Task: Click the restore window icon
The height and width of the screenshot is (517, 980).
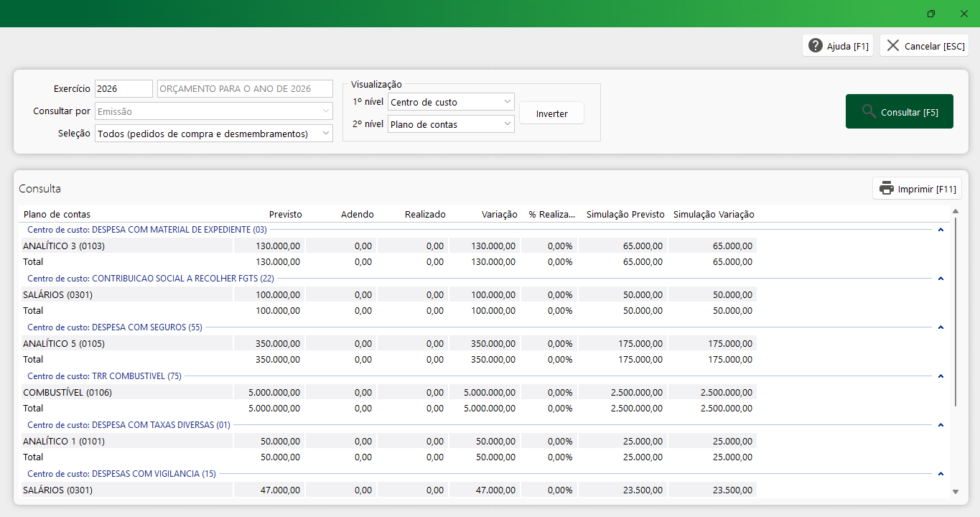Action: [931, 14]
